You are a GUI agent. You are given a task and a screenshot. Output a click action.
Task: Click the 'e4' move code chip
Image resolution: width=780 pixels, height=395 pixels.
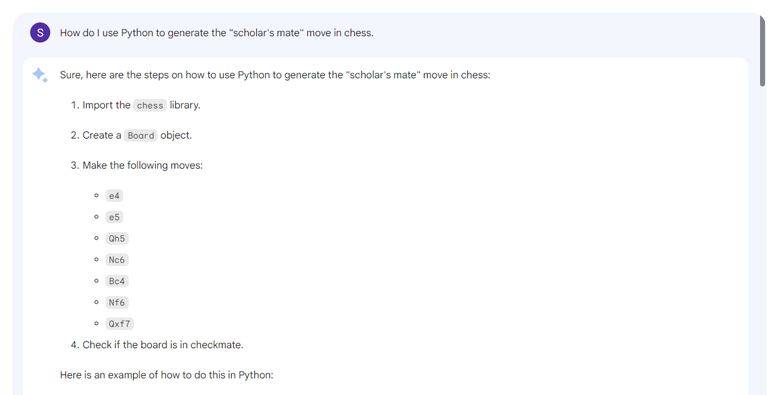114,196
